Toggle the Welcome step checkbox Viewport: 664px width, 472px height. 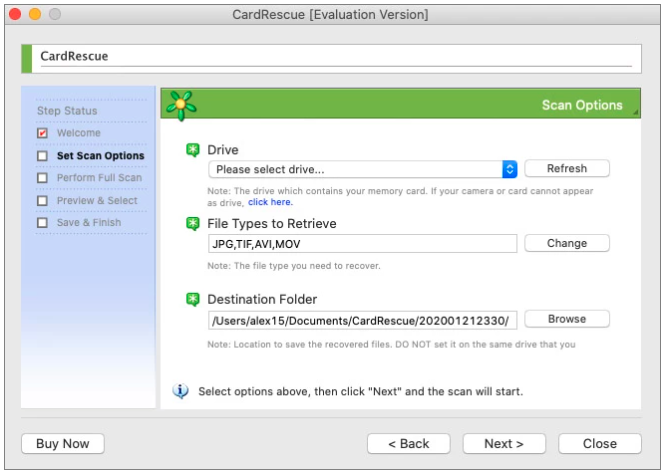click(x=42, y=133)
